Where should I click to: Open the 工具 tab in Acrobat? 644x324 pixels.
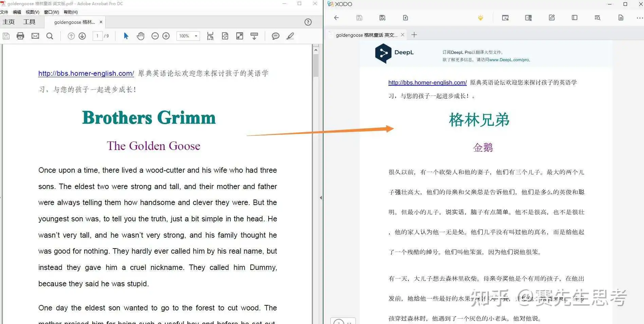(x=29, y=22)
